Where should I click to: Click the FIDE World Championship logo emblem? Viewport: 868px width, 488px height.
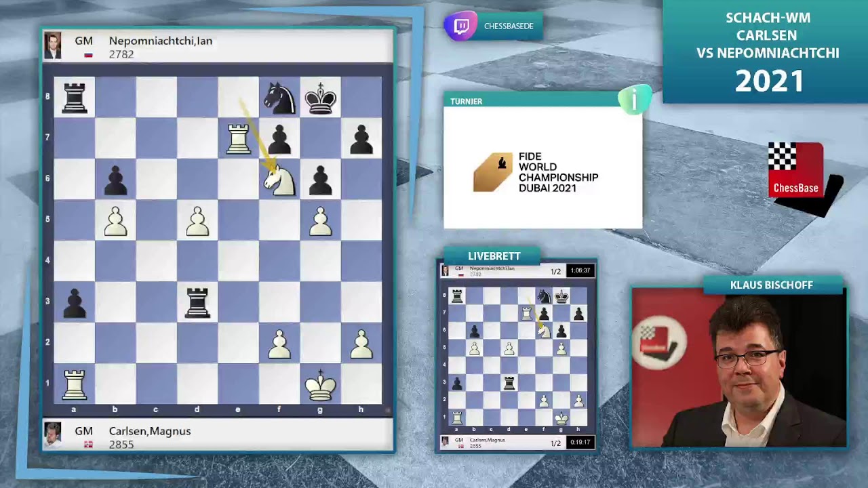(x=493, y=172)
